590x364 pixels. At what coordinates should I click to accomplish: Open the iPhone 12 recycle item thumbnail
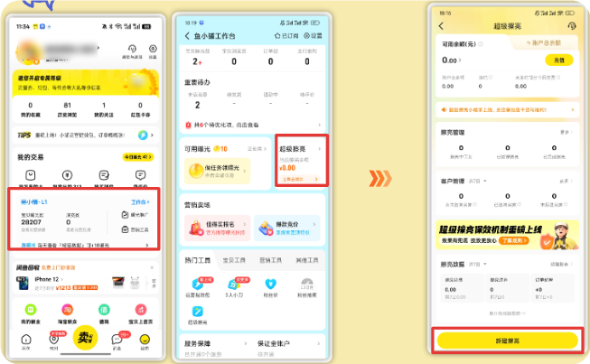pyautogui.click(x=23, y=283)
